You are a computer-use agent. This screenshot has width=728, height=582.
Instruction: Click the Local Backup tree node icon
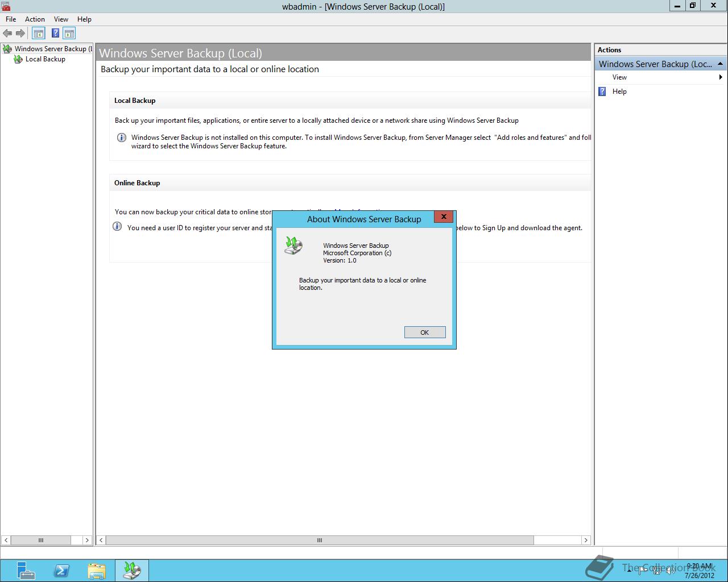(18, 59)
